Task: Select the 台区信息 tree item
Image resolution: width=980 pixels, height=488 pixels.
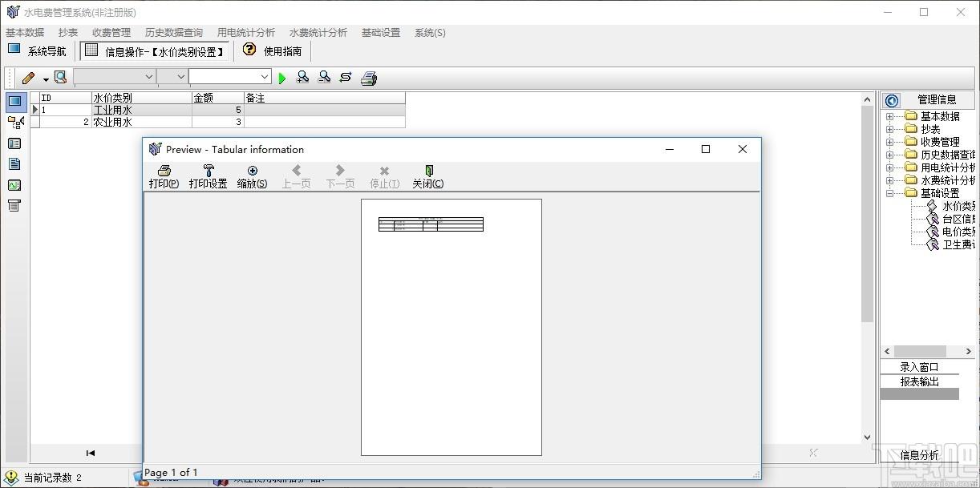Action: [x=959, y=219]
